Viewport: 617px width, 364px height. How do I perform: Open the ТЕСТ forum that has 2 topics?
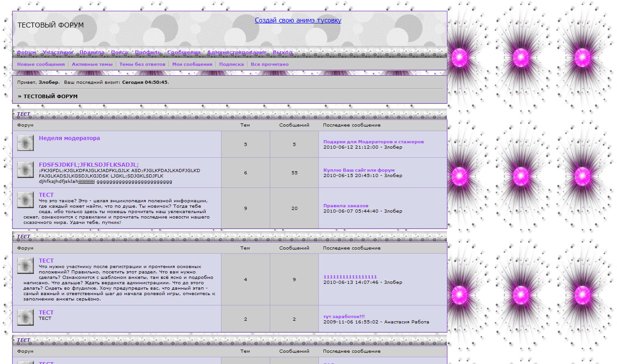(x=46, y=313)
